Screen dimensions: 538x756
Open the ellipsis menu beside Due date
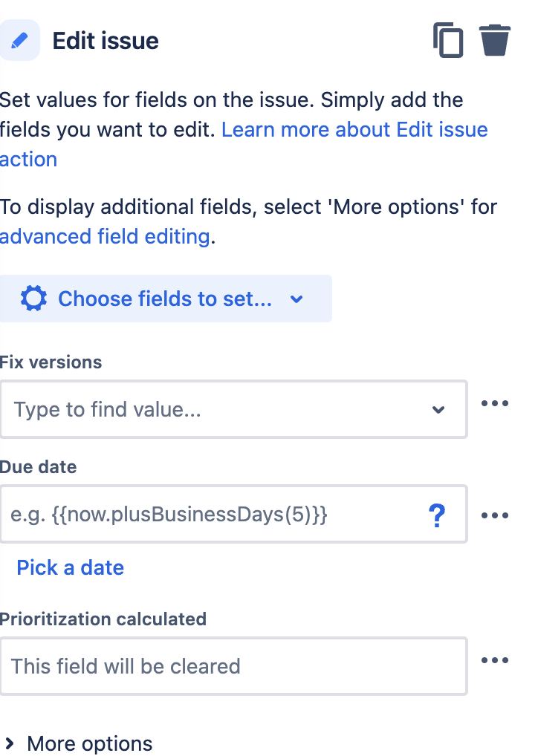point(495,515)
